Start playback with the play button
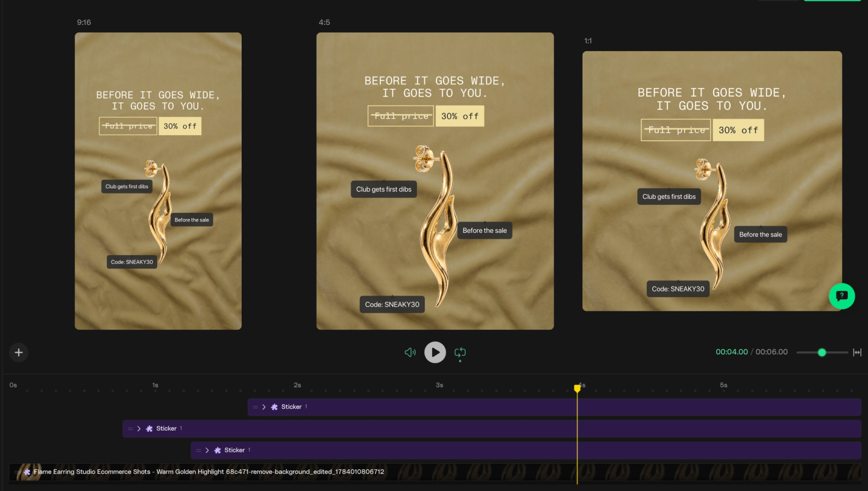868x491 pixels. pyautogui.click(x=435, y=352)
